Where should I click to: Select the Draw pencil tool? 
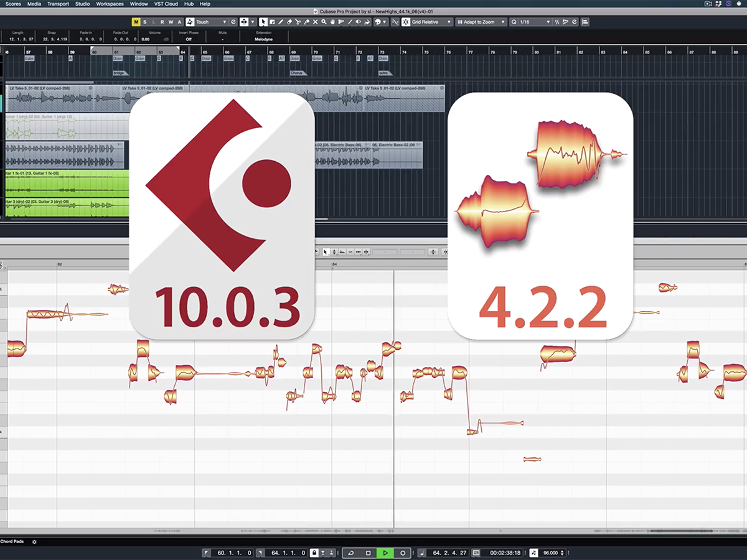(x=281, y=22)
